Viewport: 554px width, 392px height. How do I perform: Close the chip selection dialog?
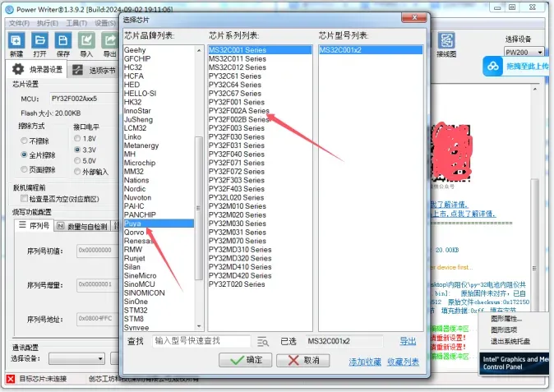(x=414, y=17)
